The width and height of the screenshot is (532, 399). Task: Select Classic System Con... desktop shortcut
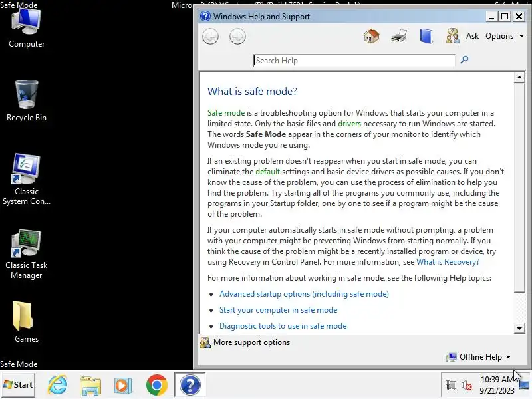[x=27, y=179]
